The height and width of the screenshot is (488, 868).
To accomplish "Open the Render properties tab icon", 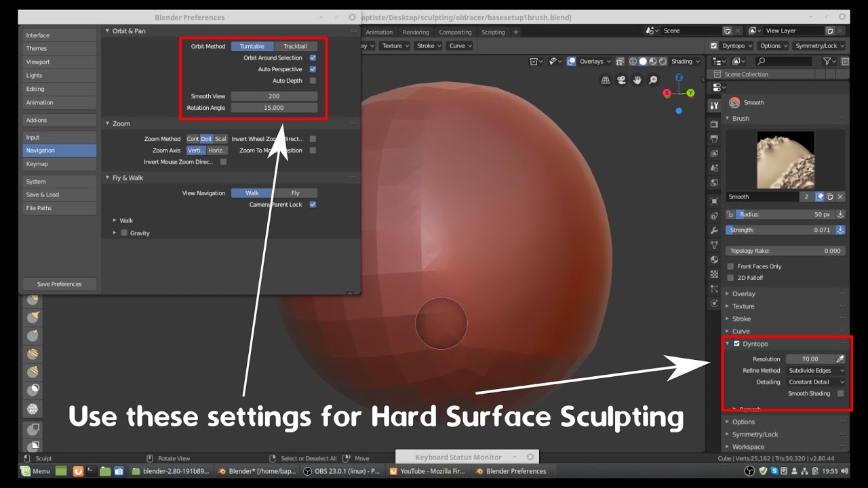I will pyautogui.click(x=714, y=124).
